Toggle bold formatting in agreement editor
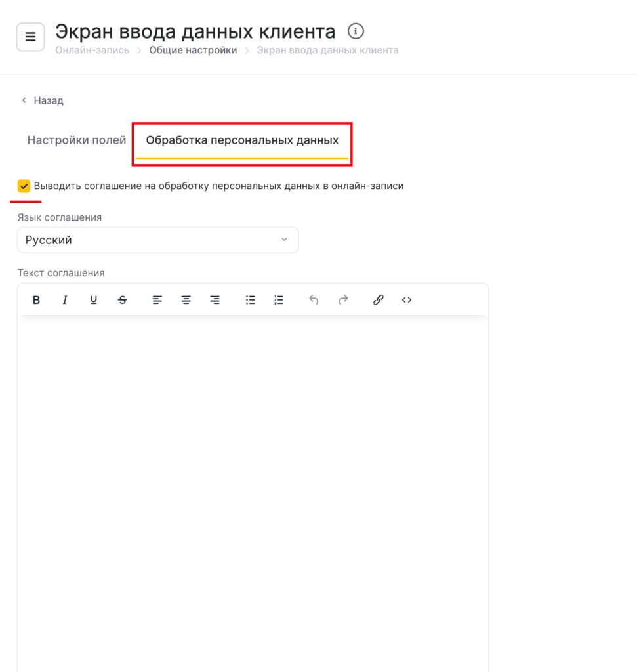Screen dimensions: 637x672 pos(37,300)
